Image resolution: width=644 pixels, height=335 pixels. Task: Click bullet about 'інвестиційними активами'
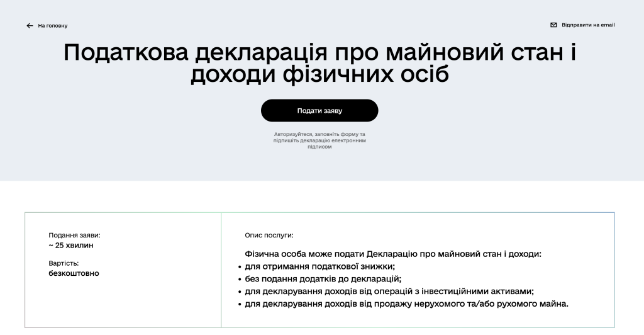pos(389,292)
